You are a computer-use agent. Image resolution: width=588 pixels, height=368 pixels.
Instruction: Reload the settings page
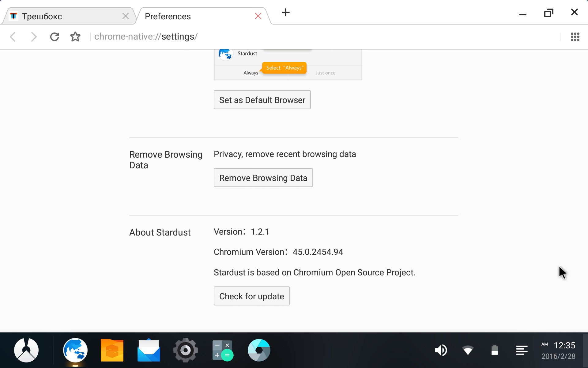pos(55,37)
